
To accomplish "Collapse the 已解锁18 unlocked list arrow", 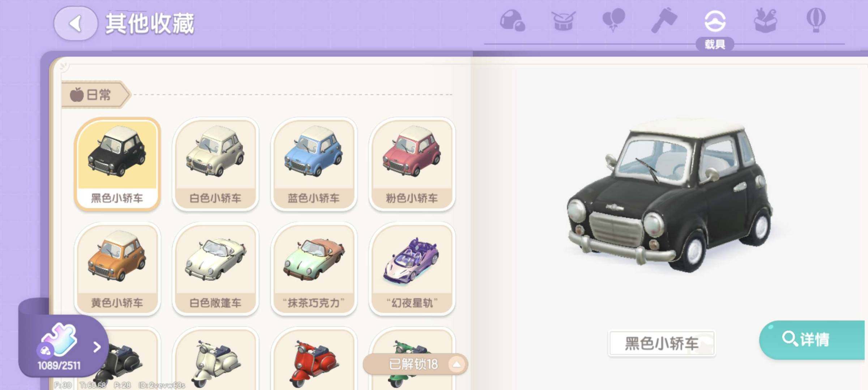I will point(457,364).
